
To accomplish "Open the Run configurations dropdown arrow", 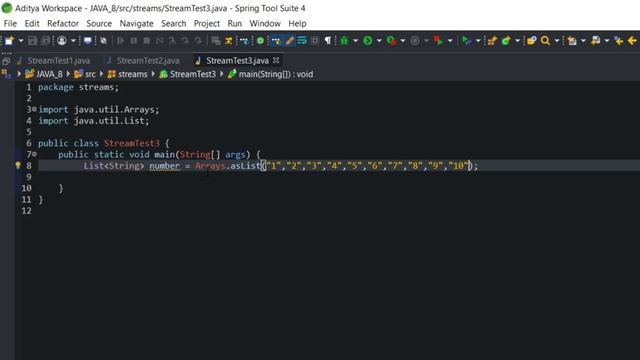I will click(379, 41).
